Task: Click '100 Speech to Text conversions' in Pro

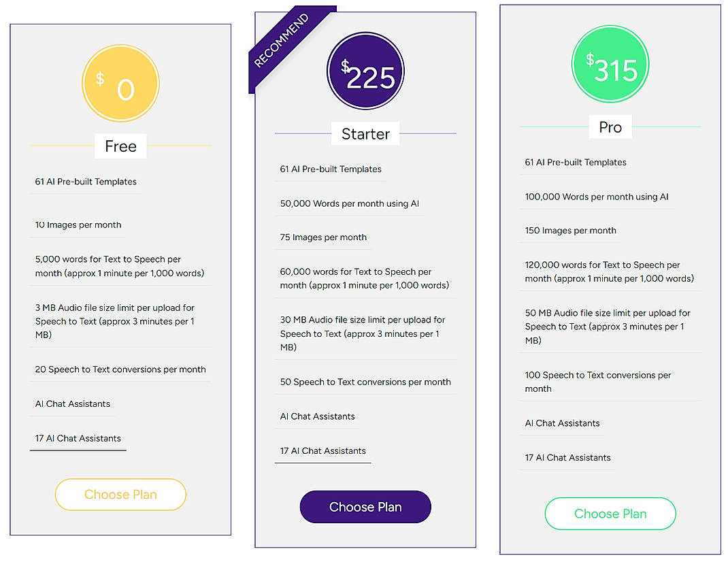Action: (597, 382)
